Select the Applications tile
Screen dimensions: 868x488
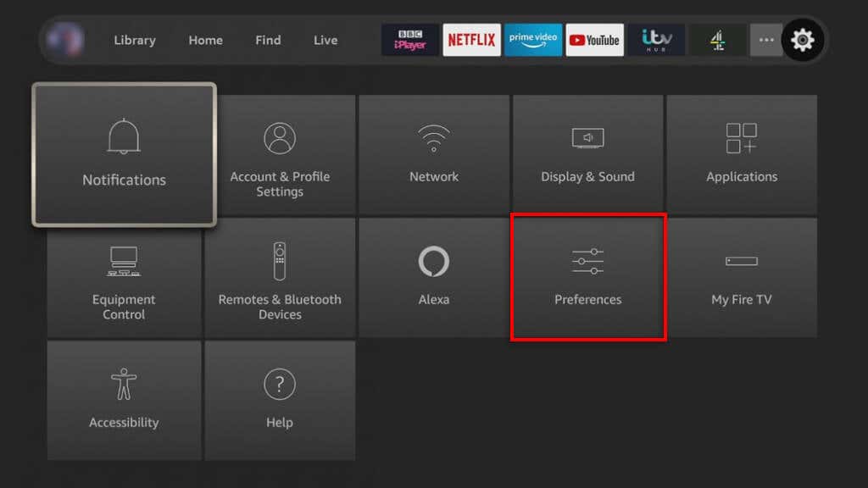742,154
